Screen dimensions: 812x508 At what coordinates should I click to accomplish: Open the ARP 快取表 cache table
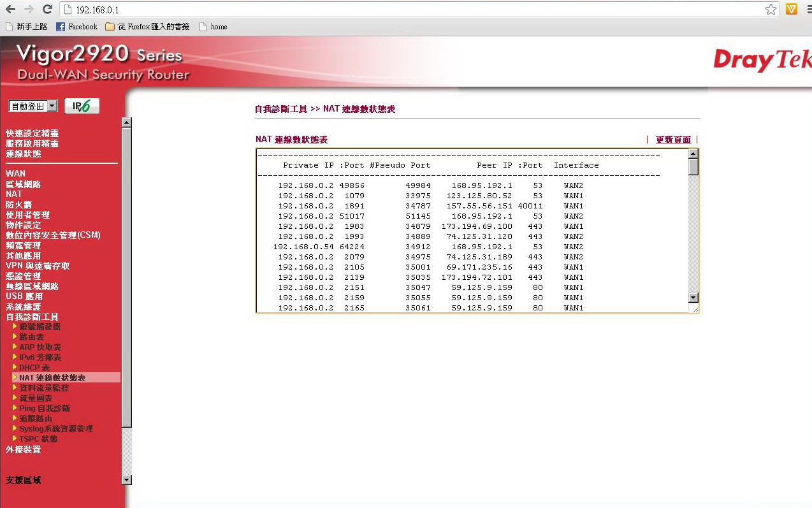(x=40, y=347)
